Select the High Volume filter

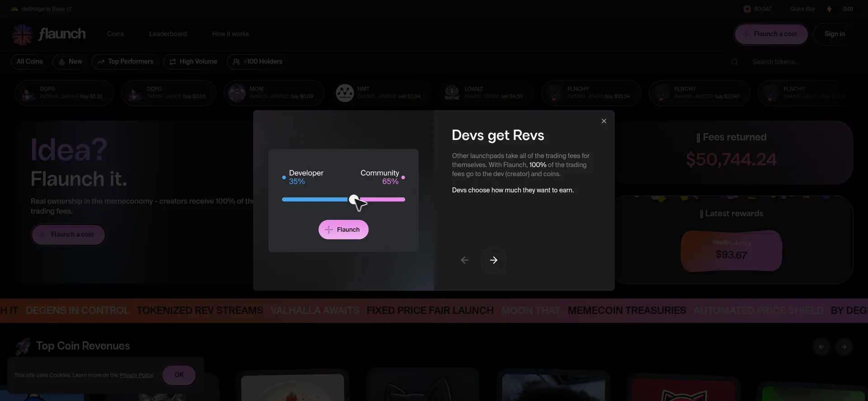(193, 62)
